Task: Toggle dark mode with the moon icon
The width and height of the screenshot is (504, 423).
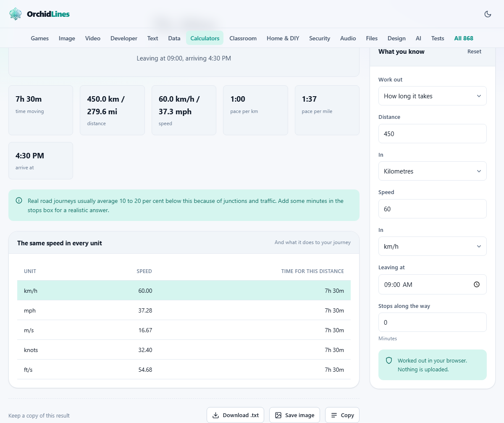Action: [488, 14]
